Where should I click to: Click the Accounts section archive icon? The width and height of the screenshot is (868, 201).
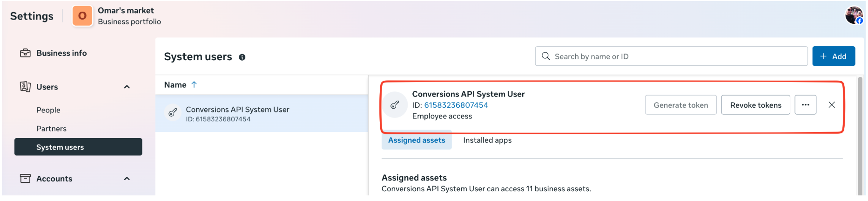(x=25, y=179)
